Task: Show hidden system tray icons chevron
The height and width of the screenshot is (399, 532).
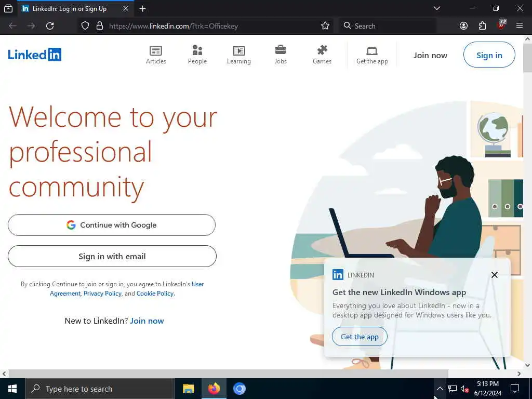Action: [x=440, y=389]
